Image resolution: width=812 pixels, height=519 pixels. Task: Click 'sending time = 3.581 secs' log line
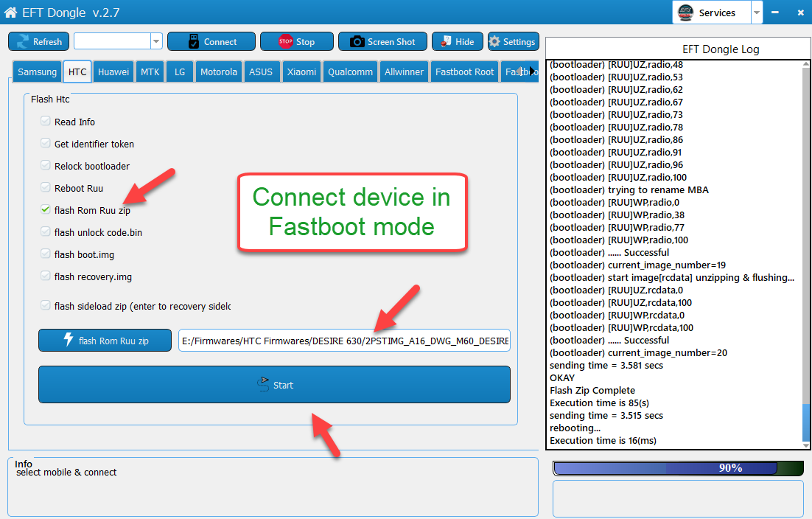coord(606,365)
